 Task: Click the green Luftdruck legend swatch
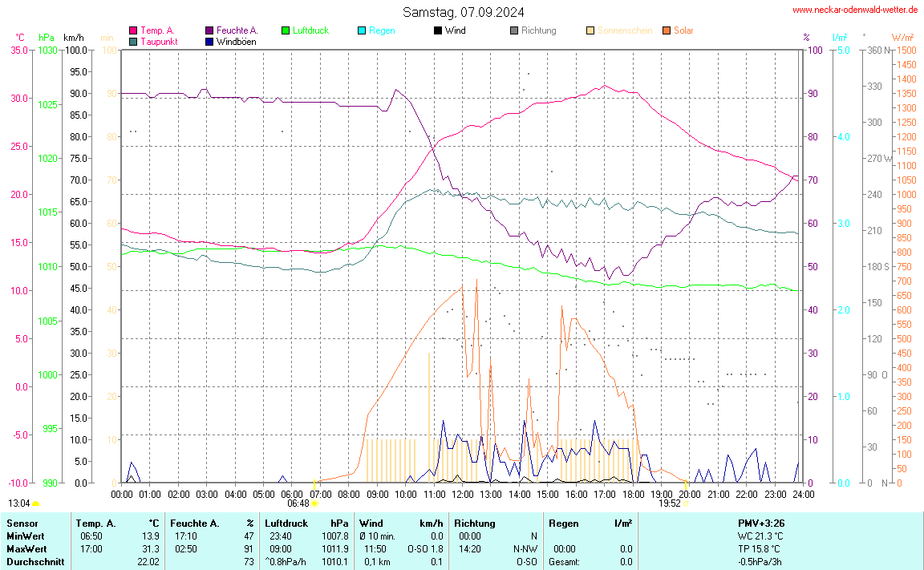click(286, 30)
